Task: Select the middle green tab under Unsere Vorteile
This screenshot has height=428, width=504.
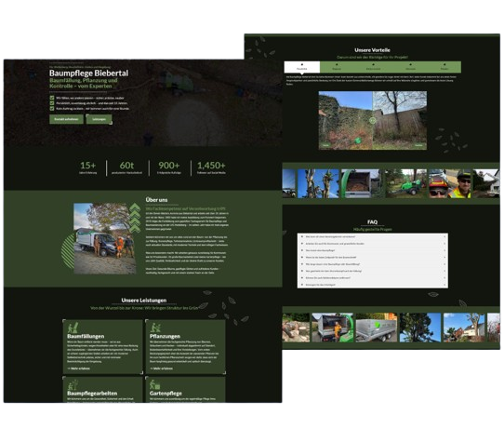Action: coord(373,67)
